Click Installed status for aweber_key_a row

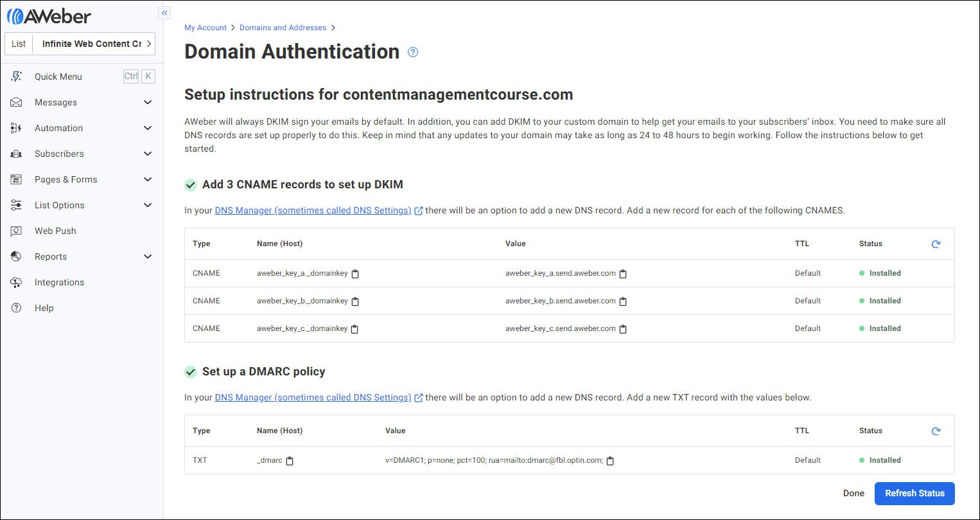click(x=880, y=273)
